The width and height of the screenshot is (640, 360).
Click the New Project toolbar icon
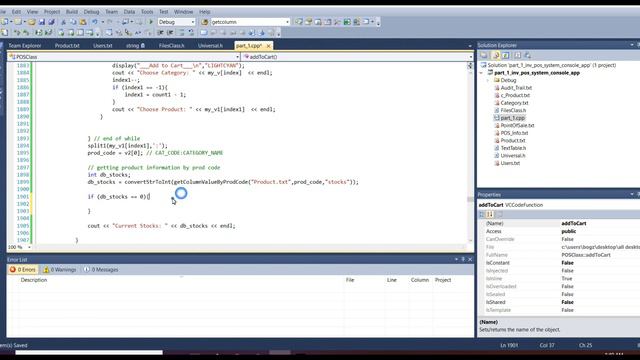pos(5,22)
